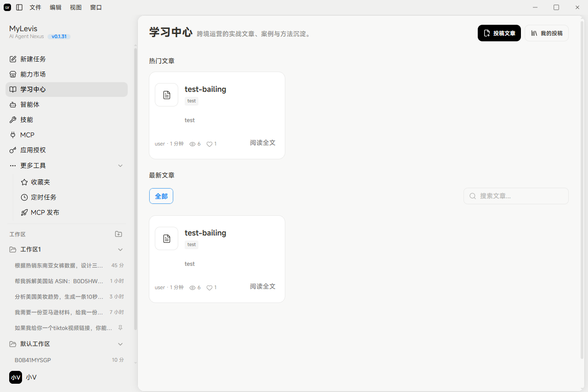Viewport: 588px width, 392px height.
Task: Click the new workspace folder-plus icon
Action: 119,234
